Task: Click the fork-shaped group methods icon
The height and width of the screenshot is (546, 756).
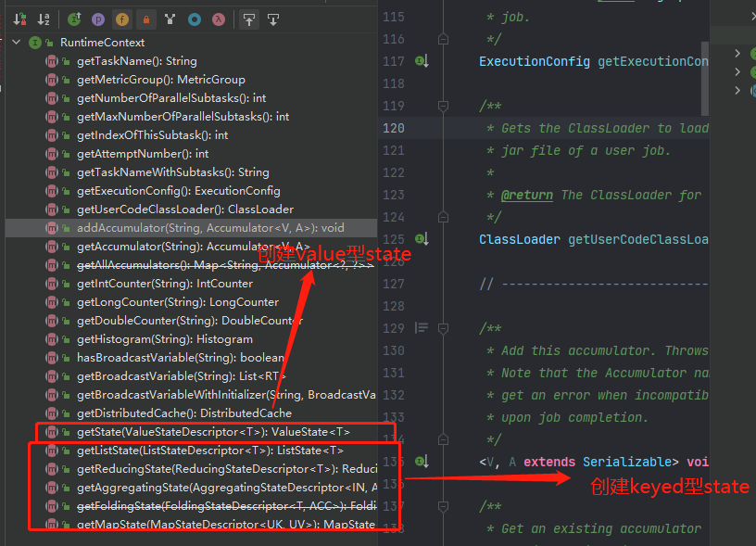Action: pyautogui.click(x=170, y=19)
